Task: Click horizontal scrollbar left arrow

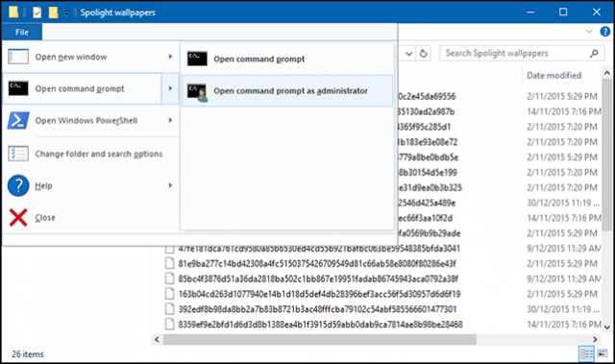Action: click(x=157, y=339)
